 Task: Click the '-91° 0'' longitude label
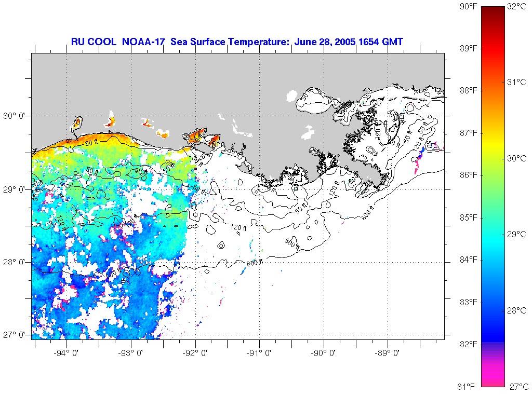pos(260,353)
